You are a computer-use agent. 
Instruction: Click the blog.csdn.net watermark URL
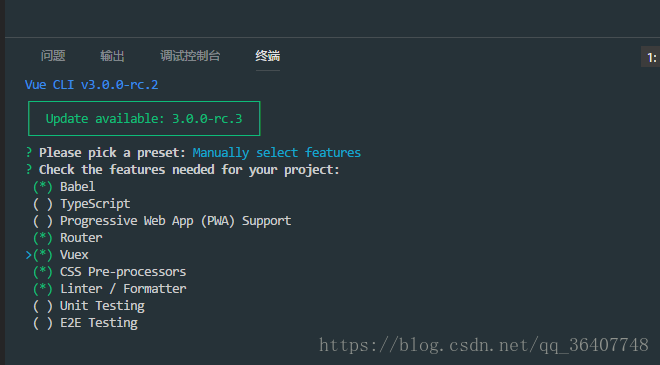484,345
